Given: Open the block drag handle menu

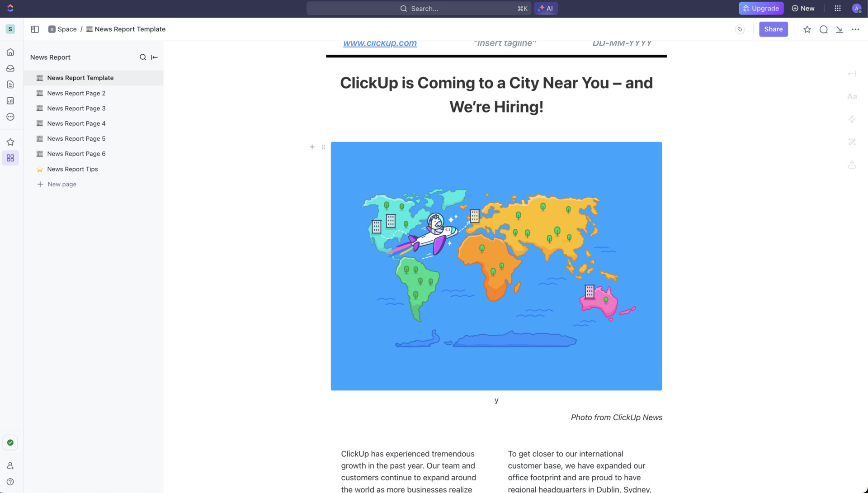Looking at the screenshot, I should point(323,147).
